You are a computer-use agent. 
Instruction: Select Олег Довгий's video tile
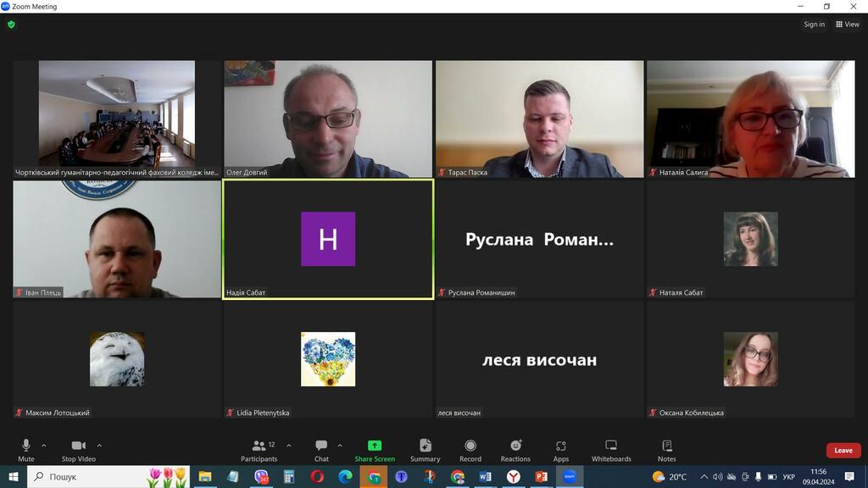coord(328,119)
